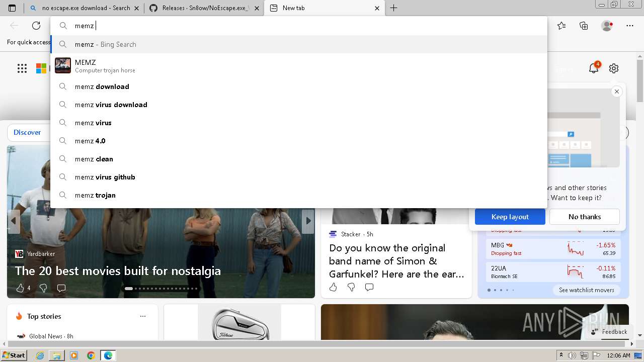Select the Discover feed tab

(27, 132)
